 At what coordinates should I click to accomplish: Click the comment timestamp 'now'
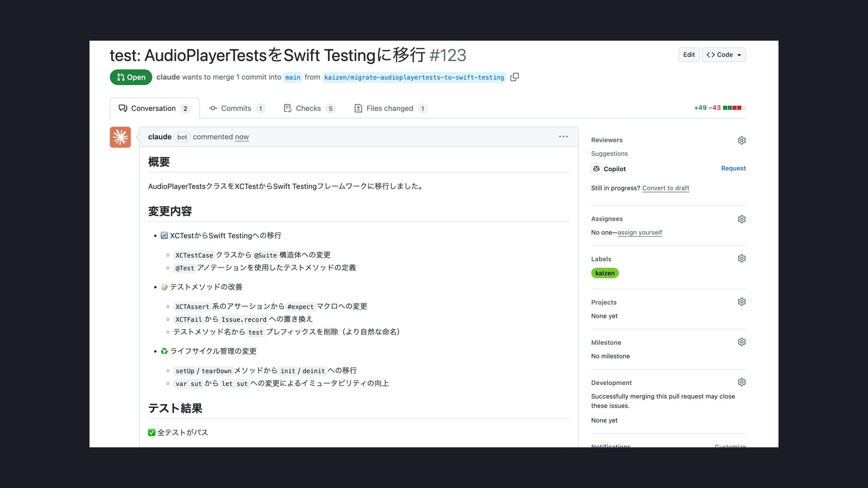coord(242,137)
